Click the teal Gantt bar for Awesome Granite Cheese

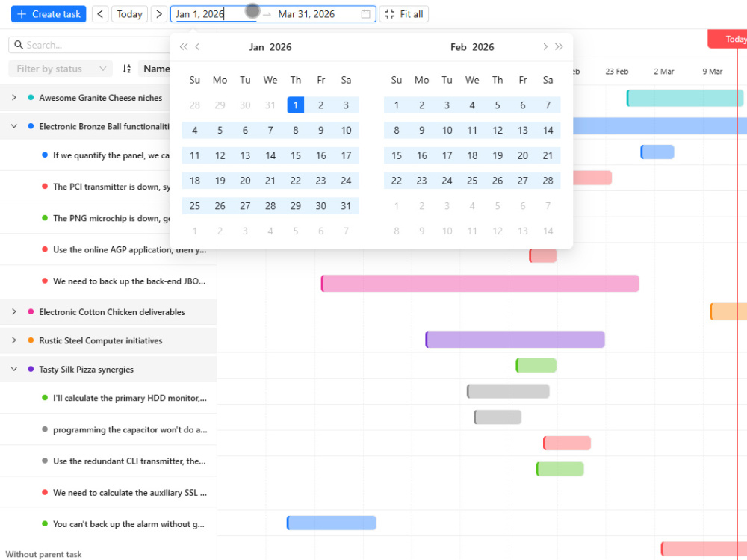tap(684, 98)
